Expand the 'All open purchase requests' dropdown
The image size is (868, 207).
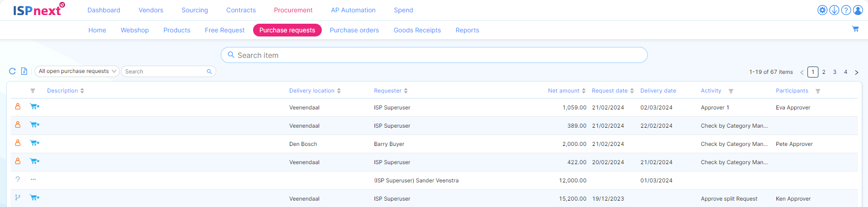pyautogui.click(x=77, y=71)
